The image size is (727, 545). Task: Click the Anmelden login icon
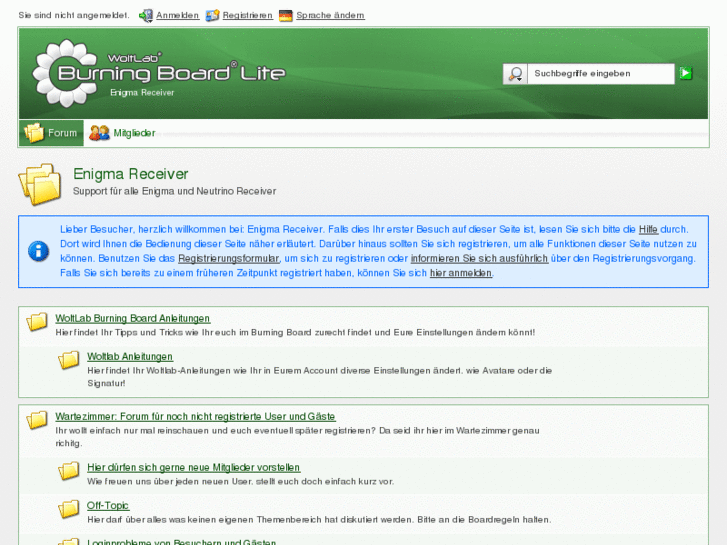pyautogui.click(x=146, y=15)
